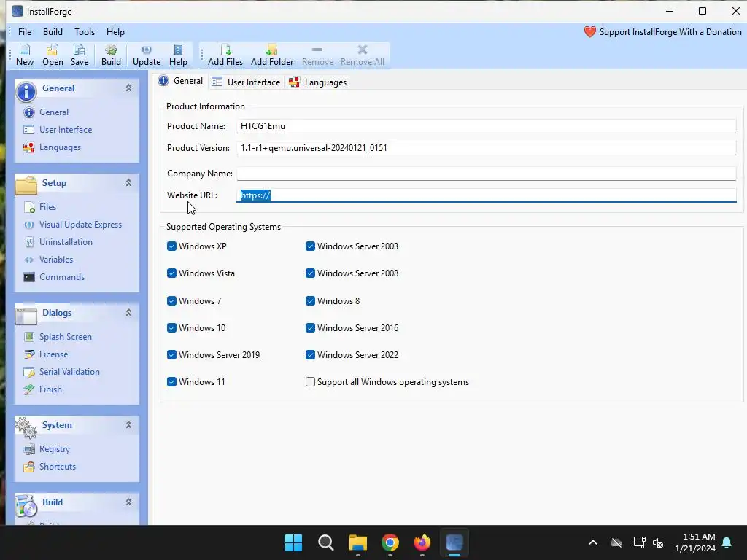Click the heart donation icon

point(589,32)
